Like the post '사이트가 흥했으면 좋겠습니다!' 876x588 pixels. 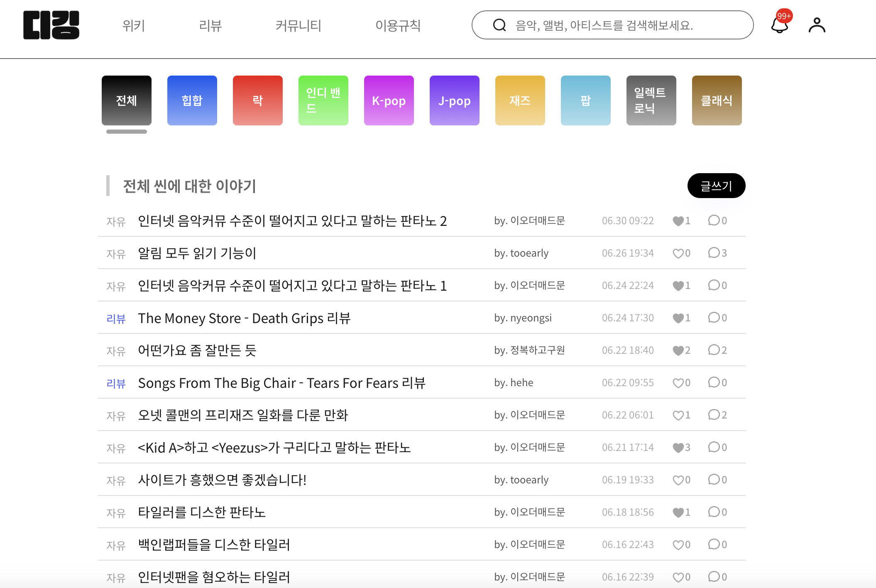[678, 480]
